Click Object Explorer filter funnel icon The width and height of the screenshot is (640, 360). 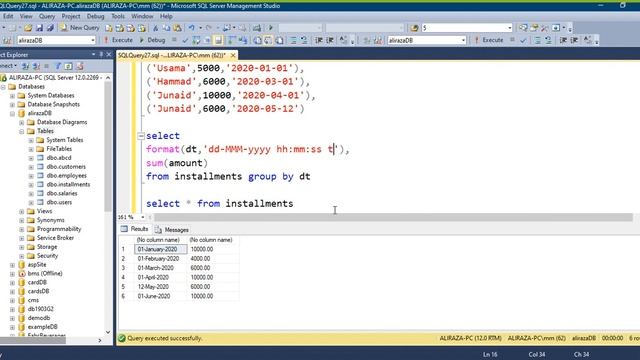click(58, 66)
